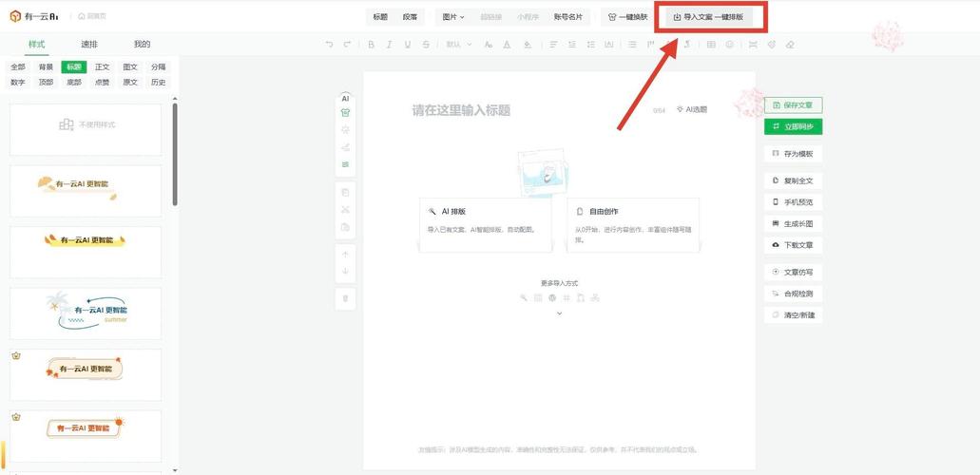
Task: Click the scissors cut icon
Action: pyautogui.click(x=345, y=209)
